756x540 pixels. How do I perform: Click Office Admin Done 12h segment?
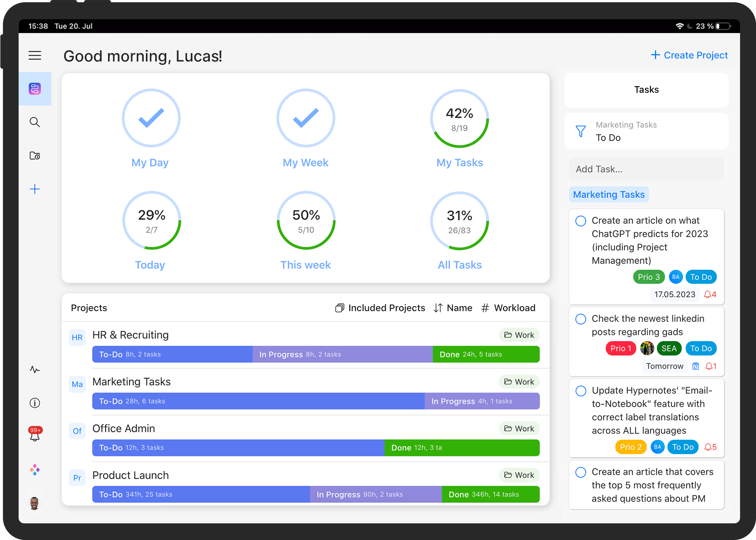[x=462, y=448]
